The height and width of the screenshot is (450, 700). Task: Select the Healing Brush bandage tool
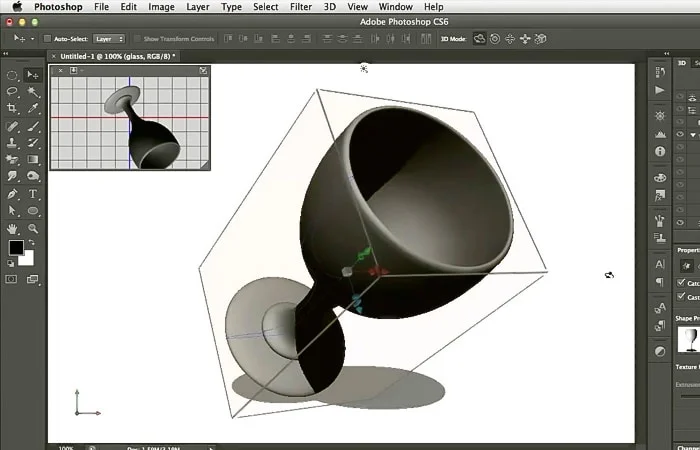[12, 126]
